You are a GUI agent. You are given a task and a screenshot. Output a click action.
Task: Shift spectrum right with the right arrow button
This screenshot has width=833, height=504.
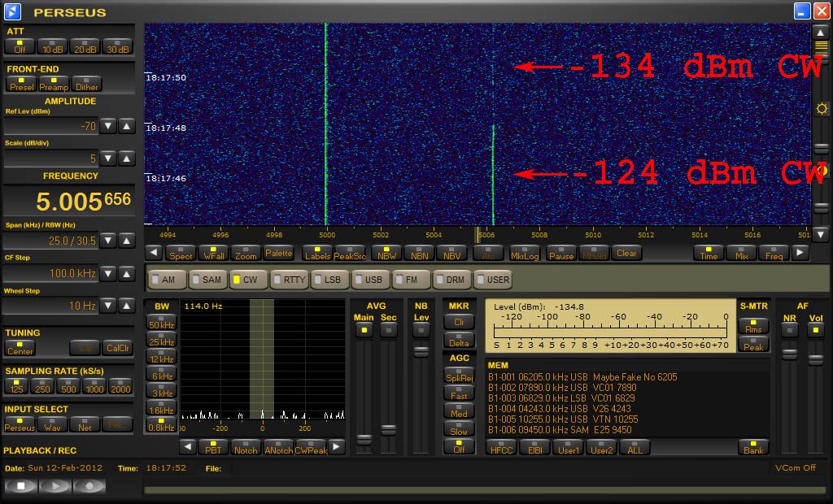tap(800, 253)
